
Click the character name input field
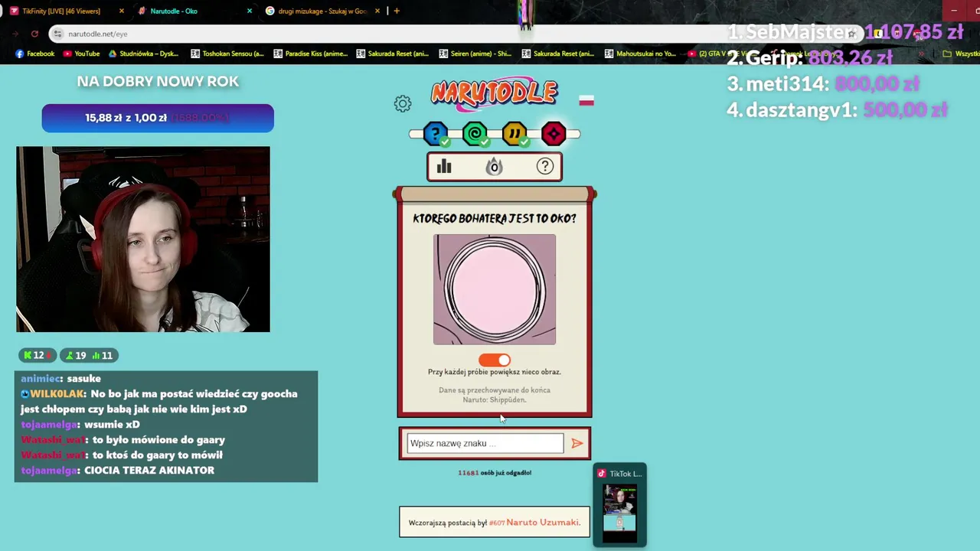pyautogui.click(x=485, y=443)
